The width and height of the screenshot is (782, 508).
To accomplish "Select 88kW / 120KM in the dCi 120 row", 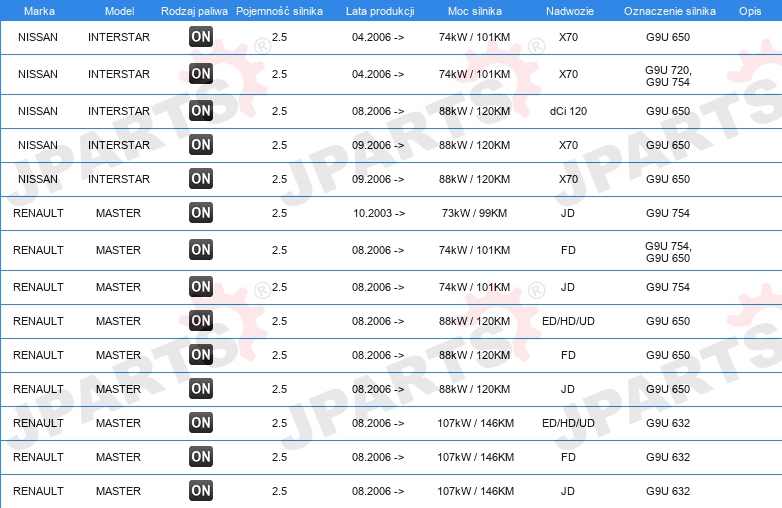I will point(474,111).
